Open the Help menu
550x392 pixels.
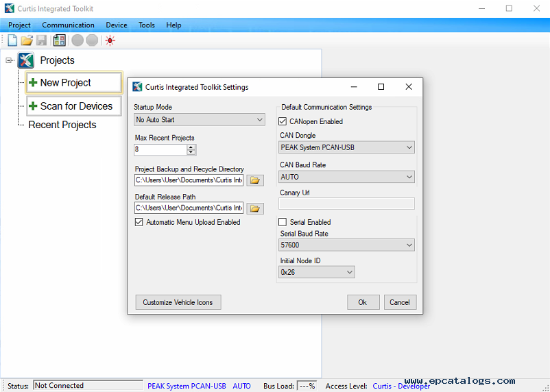[174, 25]
